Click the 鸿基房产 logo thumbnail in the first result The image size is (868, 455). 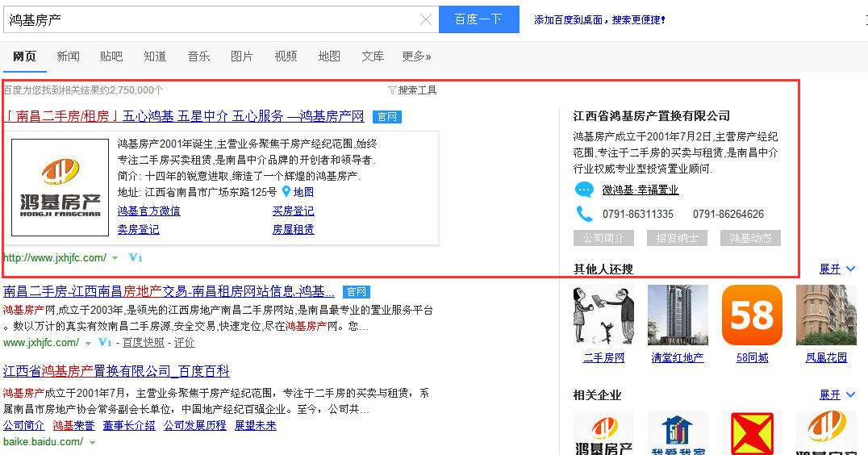61,188
